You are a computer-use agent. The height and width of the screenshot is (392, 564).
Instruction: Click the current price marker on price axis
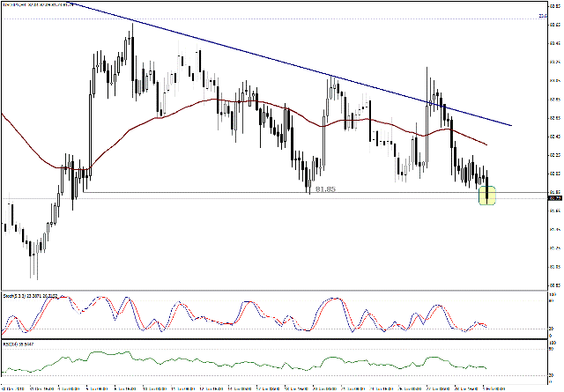point(554,200)
